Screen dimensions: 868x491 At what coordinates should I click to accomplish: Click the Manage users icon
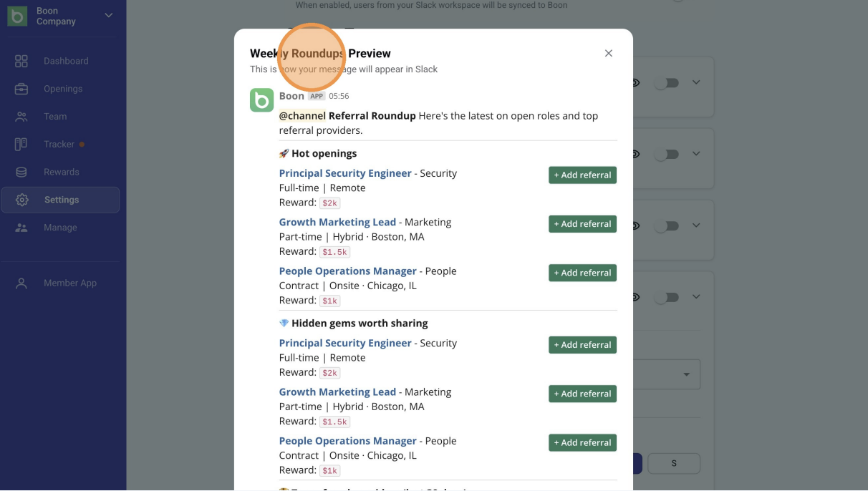tap(21, 228)
